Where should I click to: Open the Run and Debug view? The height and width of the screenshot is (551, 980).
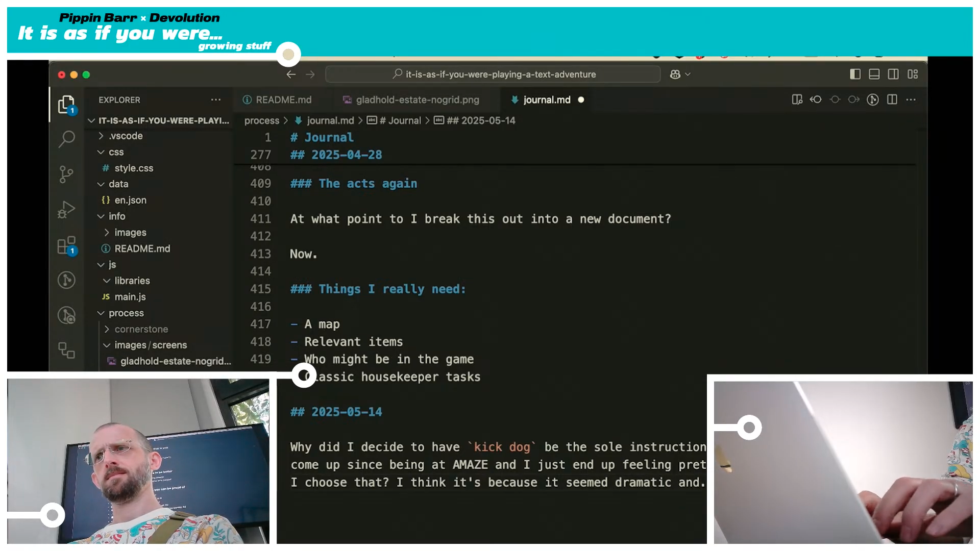66,210
